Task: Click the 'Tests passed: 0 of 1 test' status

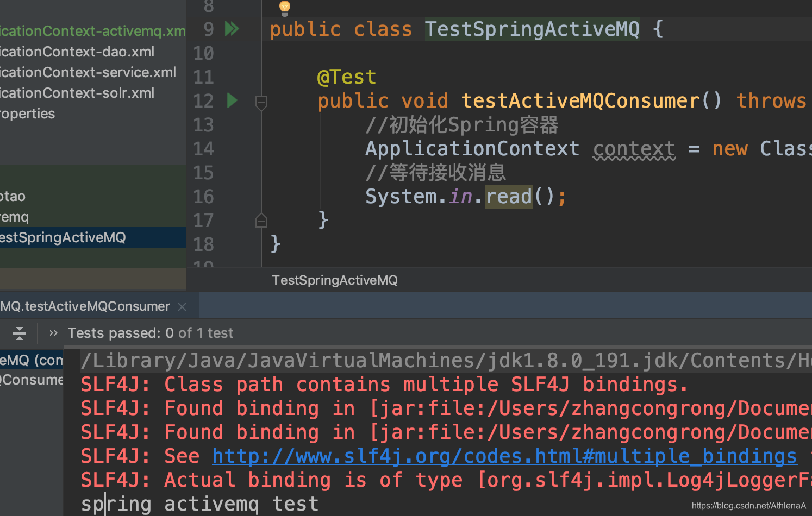Action: click(151, 333)
